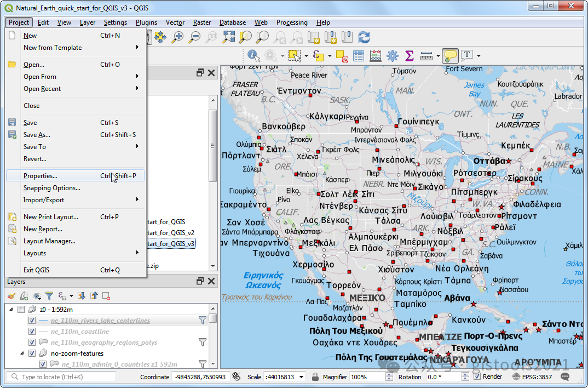This screenshot has width=588, height=388.
Task: Click filter icon on rivers_lake_centerlines layer
Action: coord(203,320)
